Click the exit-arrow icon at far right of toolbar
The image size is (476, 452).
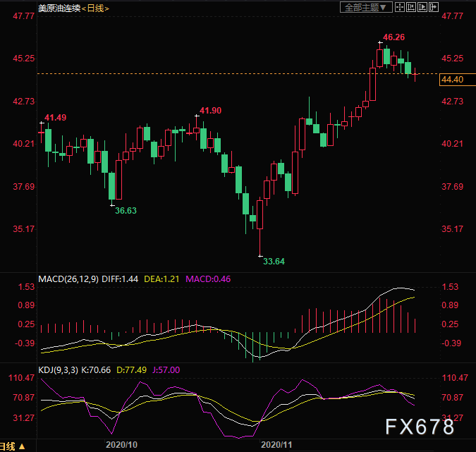pyautogui.click(x=434, y=7)
